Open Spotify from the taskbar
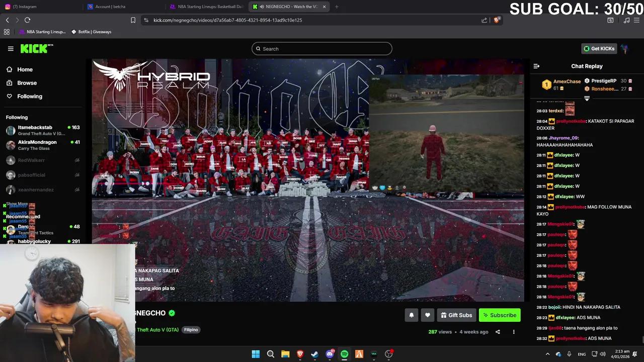Screen dimensions: 644x362 pos(344,354)
